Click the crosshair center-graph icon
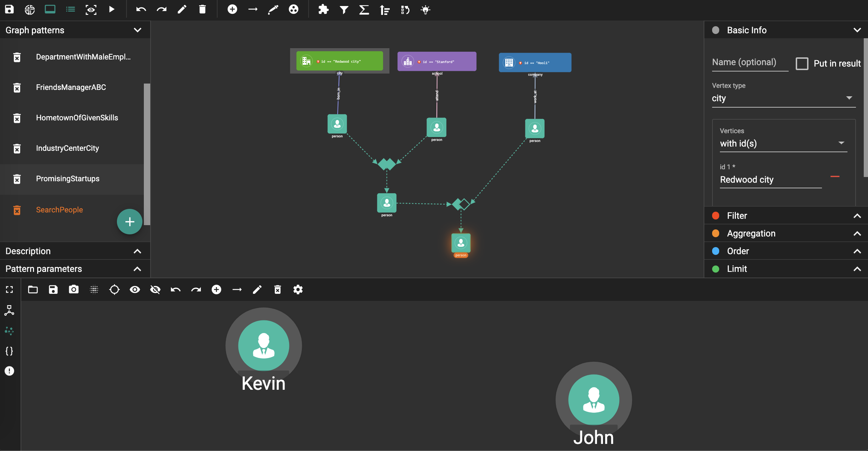 click(x=114, y=290)
